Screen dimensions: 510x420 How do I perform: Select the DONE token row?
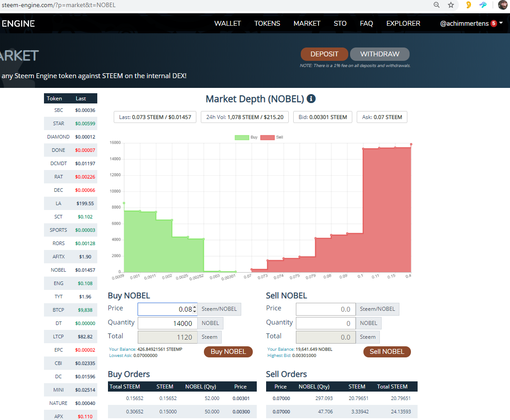tap(71, 150)
